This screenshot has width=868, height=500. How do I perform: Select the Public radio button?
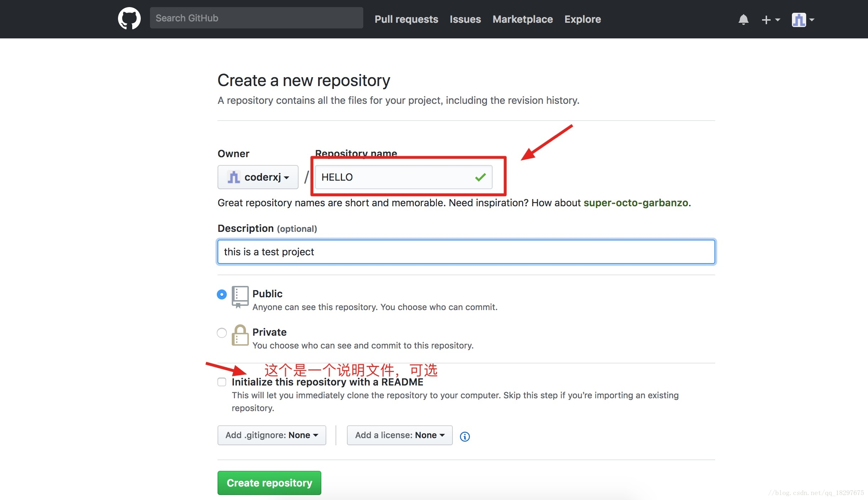(x=222, y=294)
